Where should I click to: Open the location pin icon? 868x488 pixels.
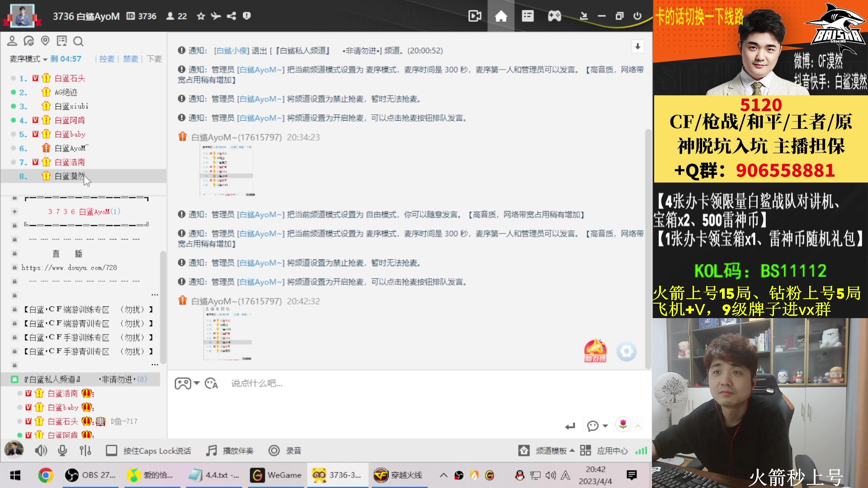click(45, 41)
